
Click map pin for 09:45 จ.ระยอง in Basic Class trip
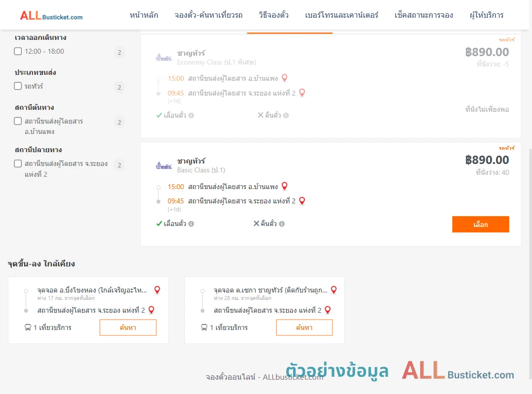click(x=302, y=201)
